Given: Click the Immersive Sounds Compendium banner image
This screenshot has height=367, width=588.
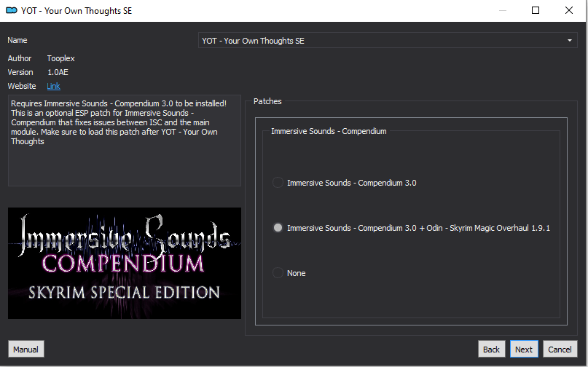Looking at the screenshot, I should point(125,263).
